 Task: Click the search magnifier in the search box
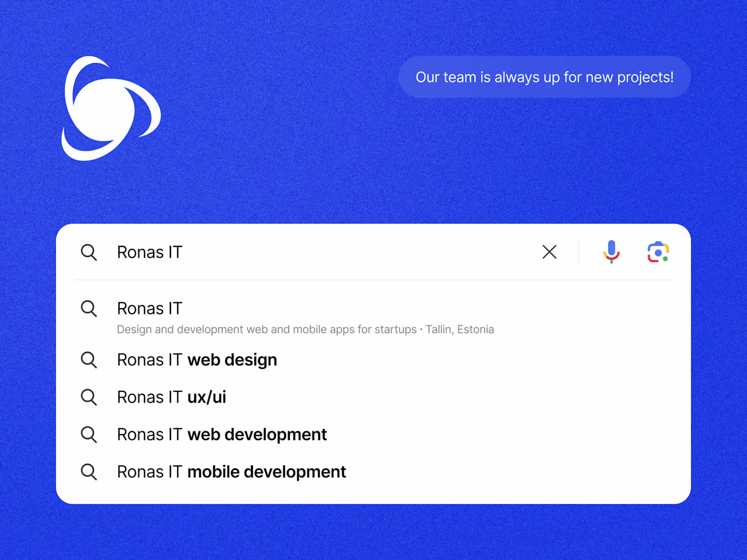click(x=89, y=252)
